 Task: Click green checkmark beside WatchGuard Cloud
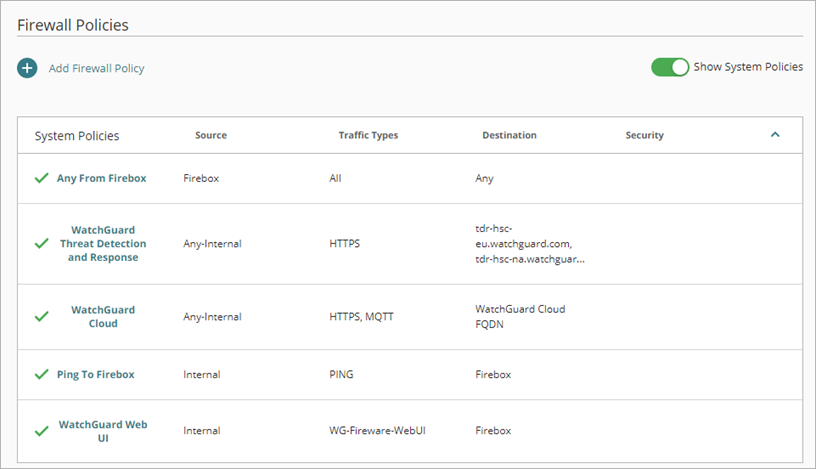click(x=41, y=316)
